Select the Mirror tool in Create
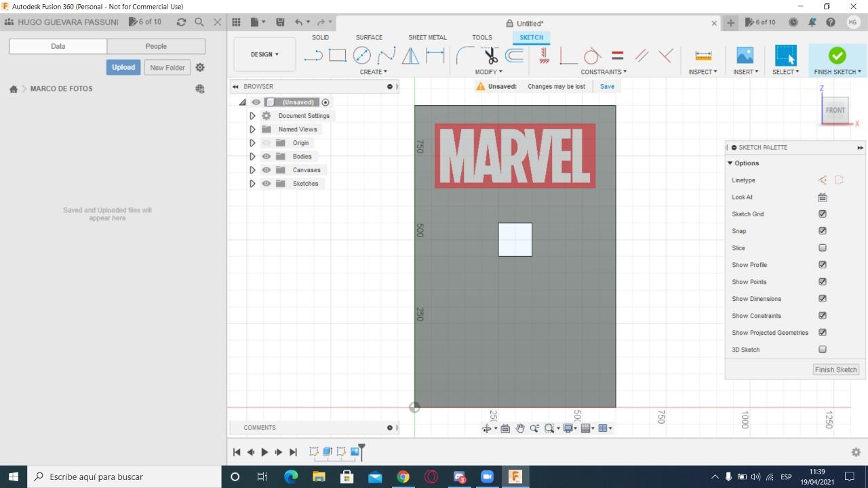The height and width of the screenshot is (488, 868). coord(410,56)
